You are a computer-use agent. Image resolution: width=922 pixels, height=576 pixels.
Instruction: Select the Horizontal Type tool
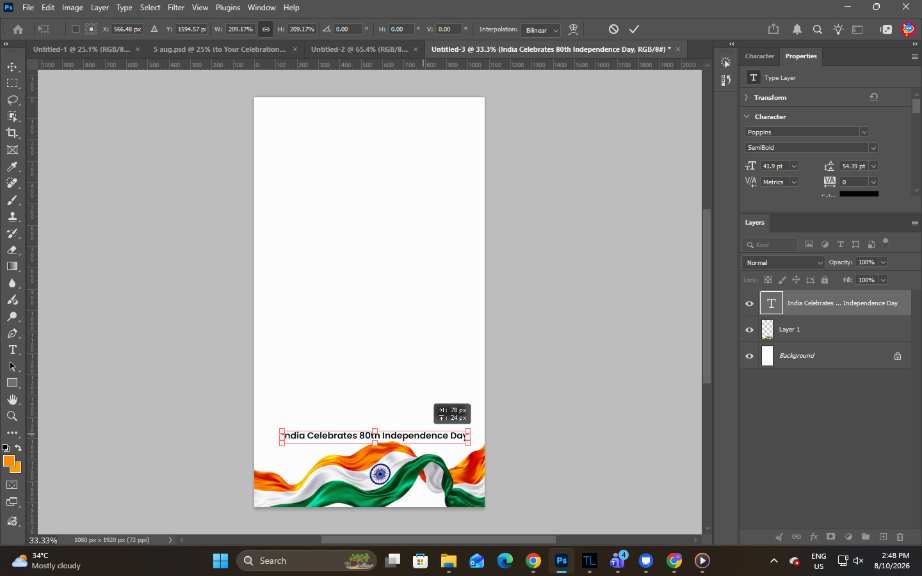(12, 350)
